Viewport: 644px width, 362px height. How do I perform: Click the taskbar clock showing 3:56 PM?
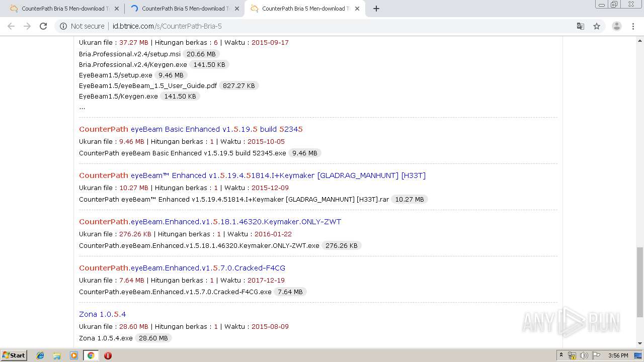click(x=618, y=355)
